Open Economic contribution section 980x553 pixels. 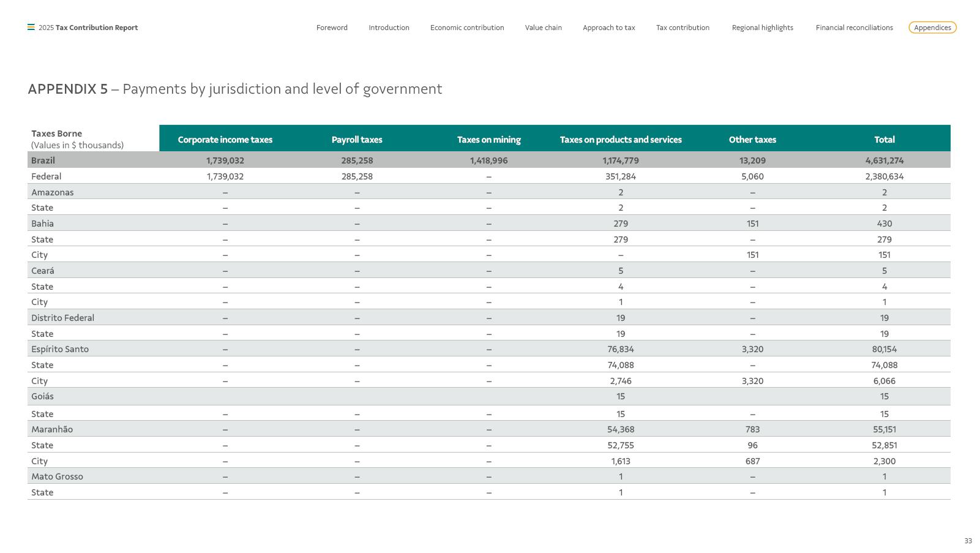click(467, 28)
